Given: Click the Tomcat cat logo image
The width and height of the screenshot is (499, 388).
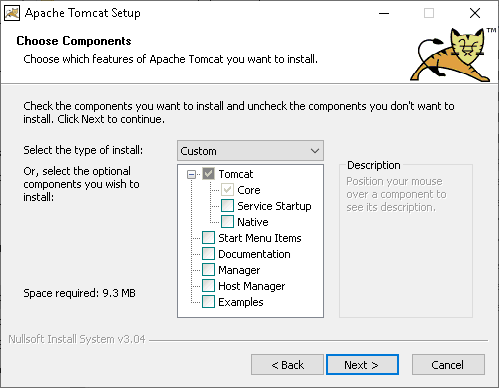Looking at the screenshot, I should coord(453,55).
